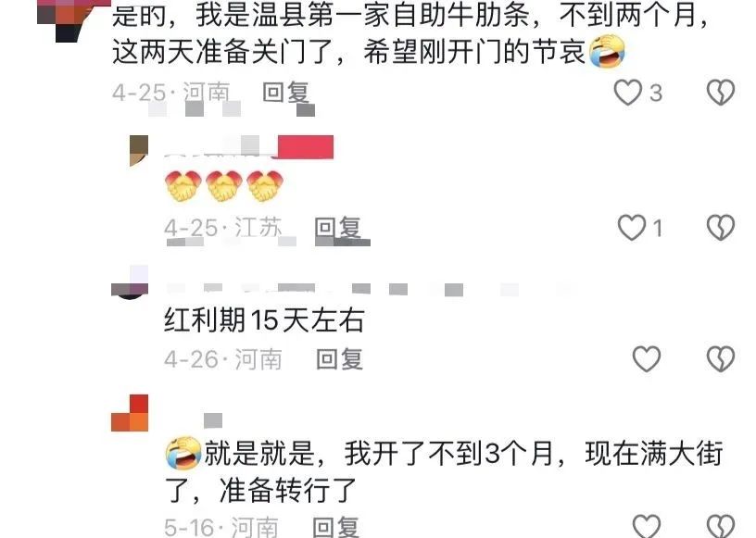
Task: Reply to the 5-16 河南 comment
Action: (335, 527)
